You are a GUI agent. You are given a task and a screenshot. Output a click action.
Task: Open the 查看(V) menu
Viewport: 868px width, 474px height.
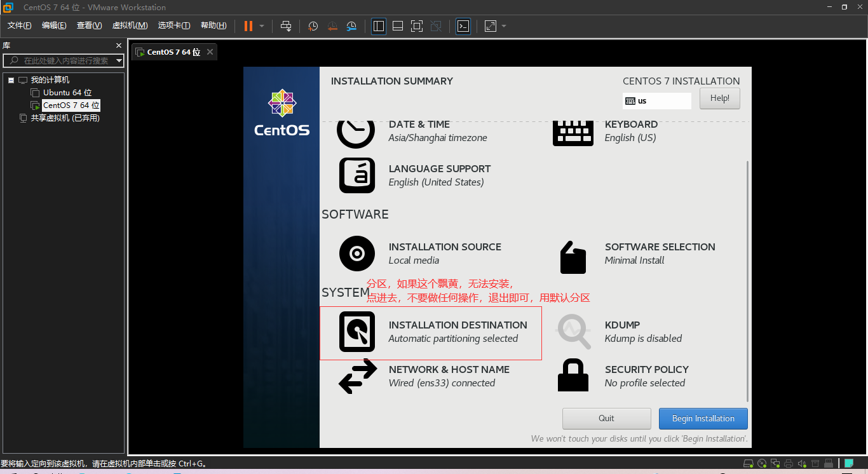point(89,25)
